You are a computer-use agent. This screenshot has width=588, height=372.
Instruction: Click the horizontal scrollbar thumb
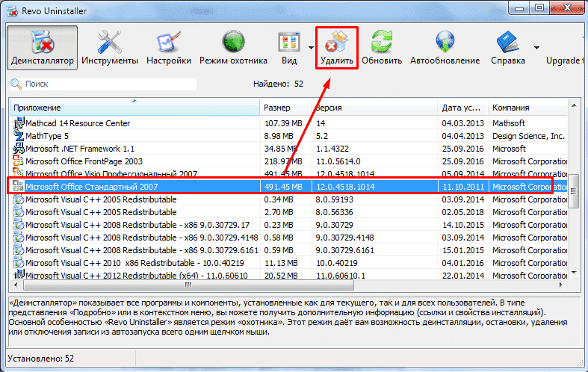point(188,285)
